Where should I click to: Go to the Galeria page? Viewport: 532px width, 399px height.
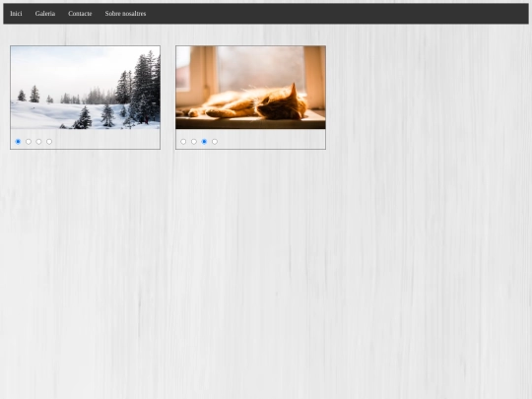point(45,14)
